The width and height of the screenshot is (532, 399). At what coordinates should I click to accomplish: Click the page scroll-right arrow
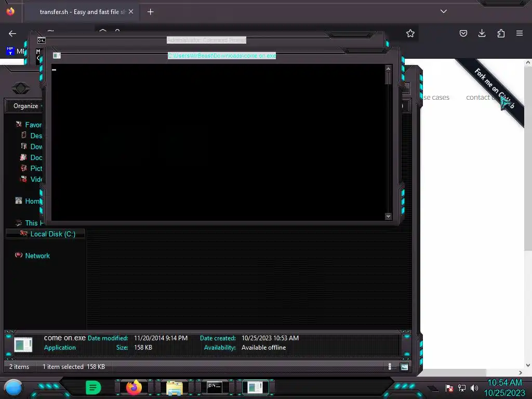coord(520,373)
